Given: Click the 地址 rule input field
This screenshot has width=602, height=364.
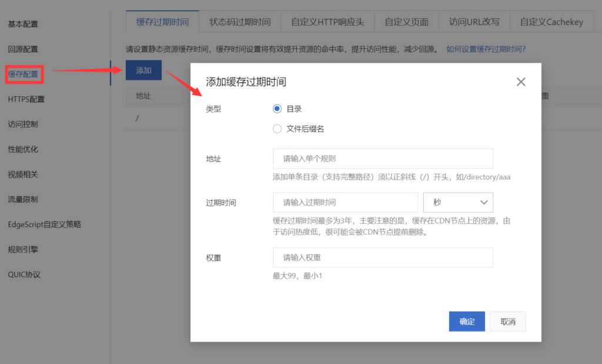Looking at the screenshot, I should click(x=383, y=159).
